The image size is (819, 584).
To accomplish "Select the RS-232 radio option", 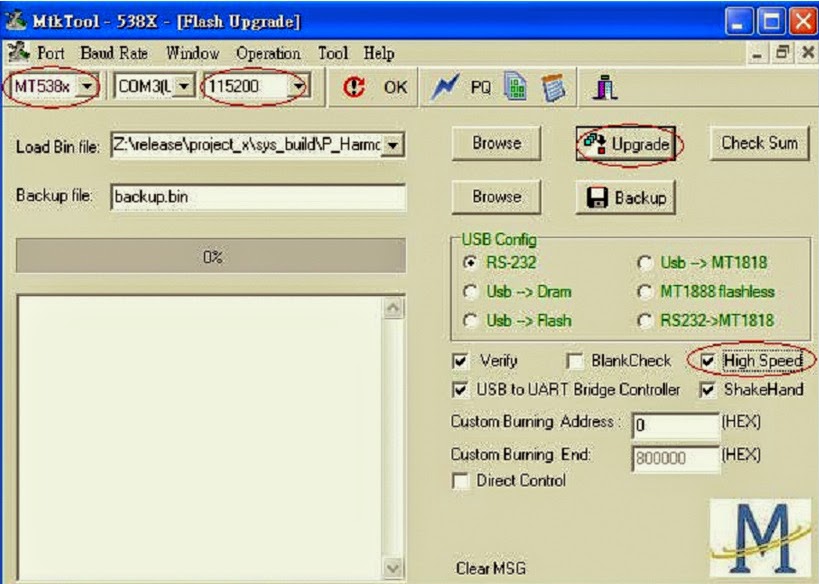I will pyautogui.click(x=470, y=262).
